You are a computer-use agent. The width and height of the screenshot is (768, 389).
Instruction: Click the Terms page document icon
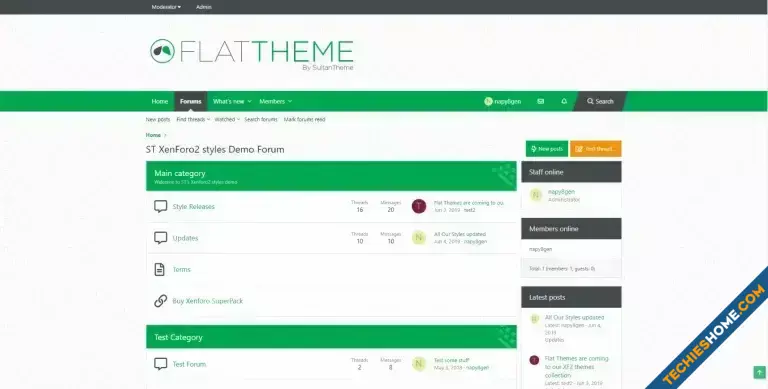[160, 269]
